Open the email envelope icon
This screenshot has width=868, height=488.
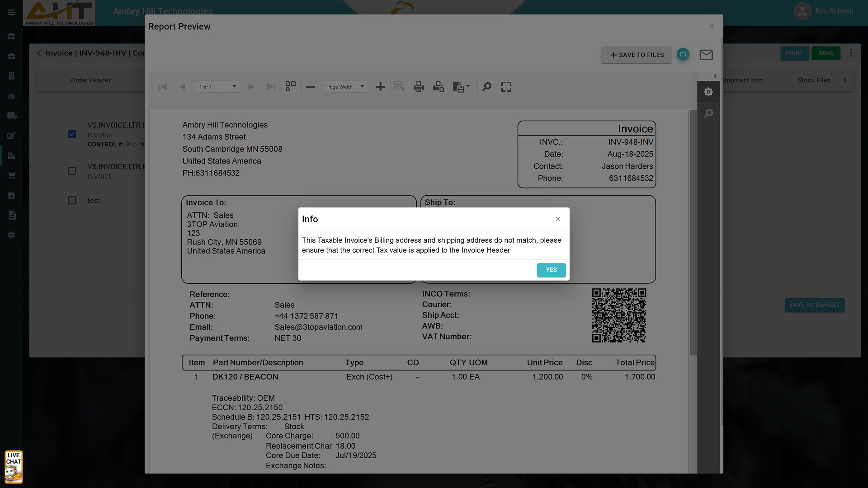pyautogui.click(x=706, y=55)
